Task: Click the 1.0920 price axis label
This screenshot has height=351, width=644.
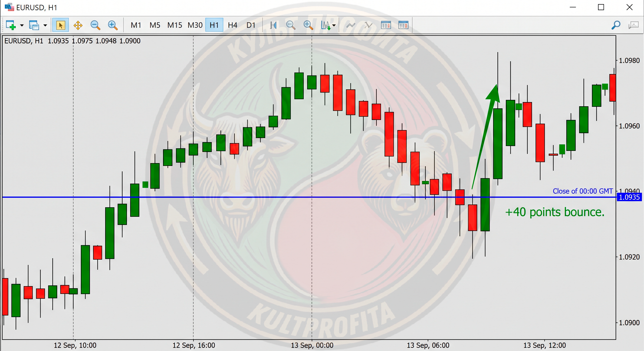Action: [629, 257]
